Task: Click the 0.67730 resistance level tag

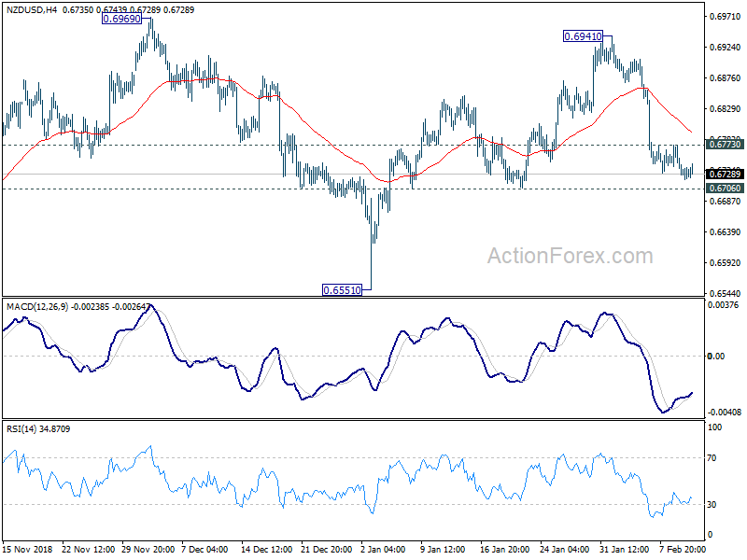Action: pyautogui.click(x=725, y=145)
